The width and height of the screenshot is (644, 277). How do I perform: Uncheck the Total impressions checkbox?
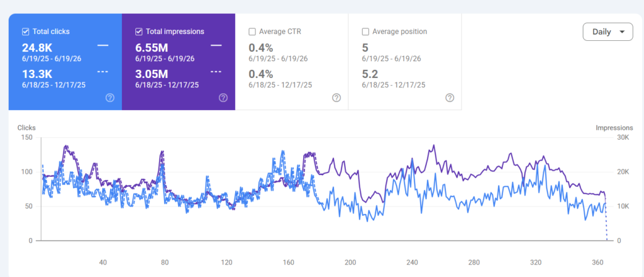pyautogui.click(x=139, y=31)
